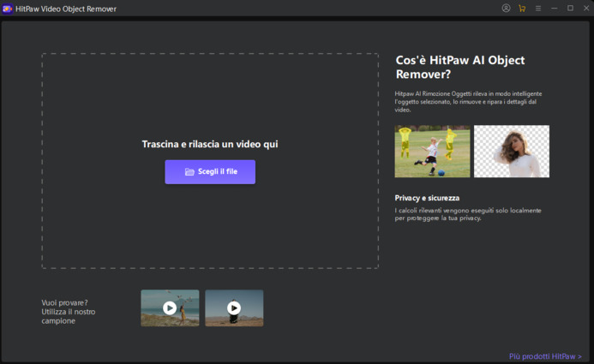Viewport: 594px width, 364px height.
Task: Click the HitPaw Video Object Remover window title
Action: click(66, 9)
